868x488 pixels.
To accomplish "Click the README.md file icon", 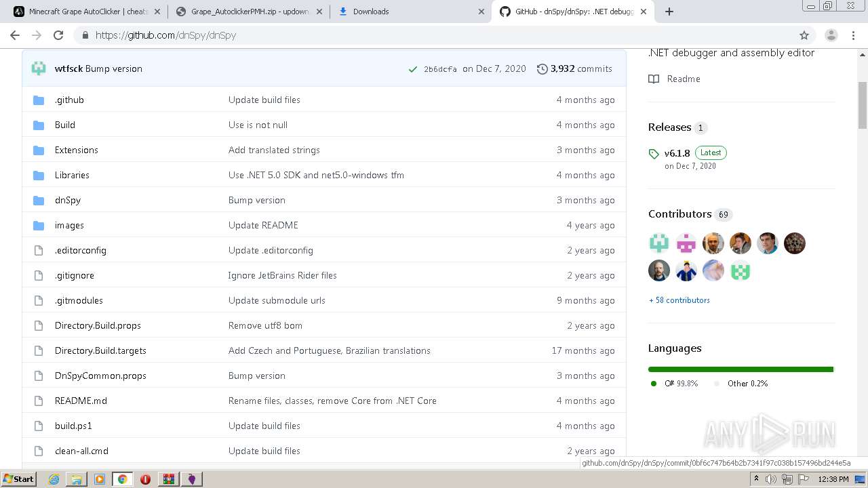I will click(39, 401).
